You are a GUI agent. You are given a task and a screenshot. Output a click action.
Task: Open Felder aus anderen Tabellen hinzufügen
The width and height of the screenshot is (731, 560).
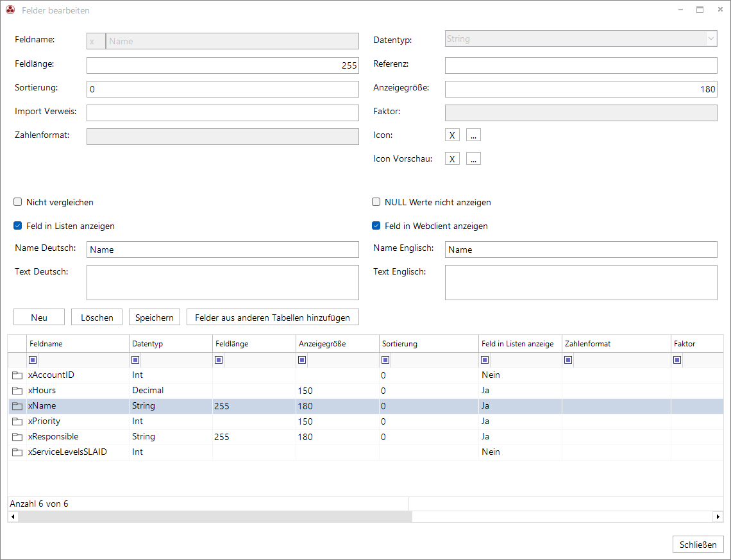[273, 317]
